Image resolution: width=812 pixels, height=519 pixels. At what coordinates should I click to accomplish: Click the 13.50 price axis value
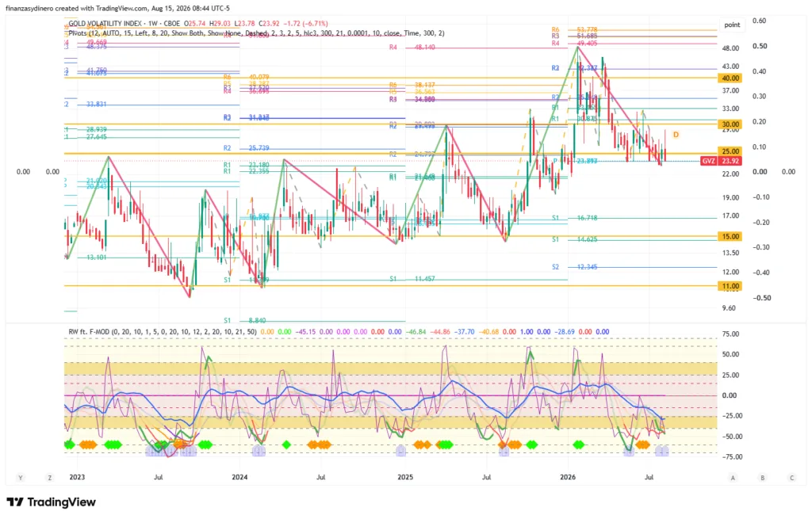[730, 253]
